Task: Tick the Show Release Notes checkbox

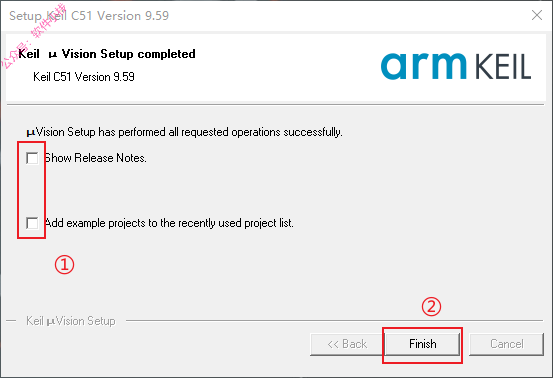Action: pos(32,158)
